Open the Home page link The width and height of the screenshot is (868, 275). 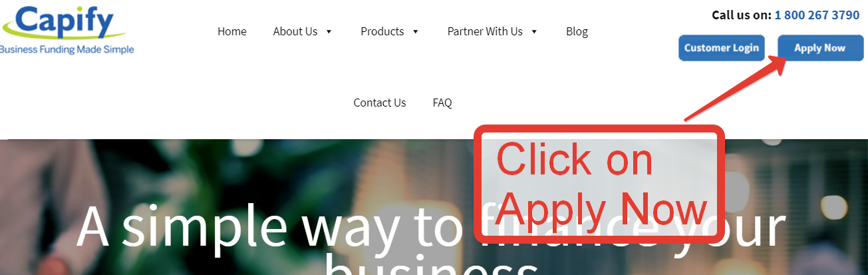(x=232, y=31)
